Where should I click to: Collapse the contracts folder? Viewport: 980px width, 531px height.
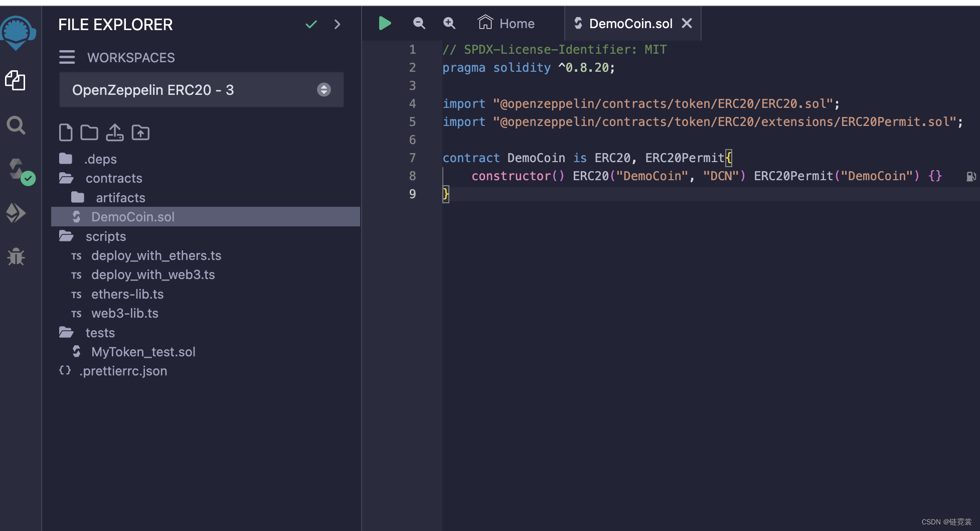tap(100, 178)
